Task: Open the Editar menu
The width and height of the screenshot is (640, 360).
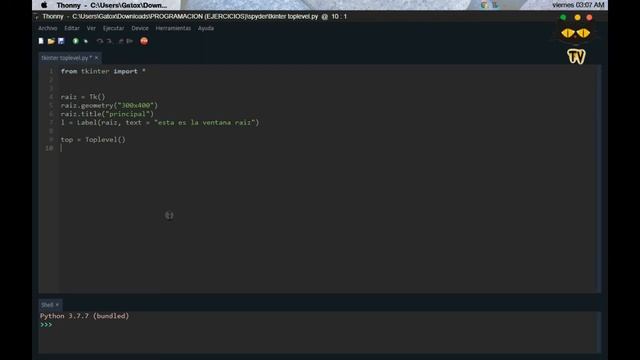Action: click(x=72, y=28)
